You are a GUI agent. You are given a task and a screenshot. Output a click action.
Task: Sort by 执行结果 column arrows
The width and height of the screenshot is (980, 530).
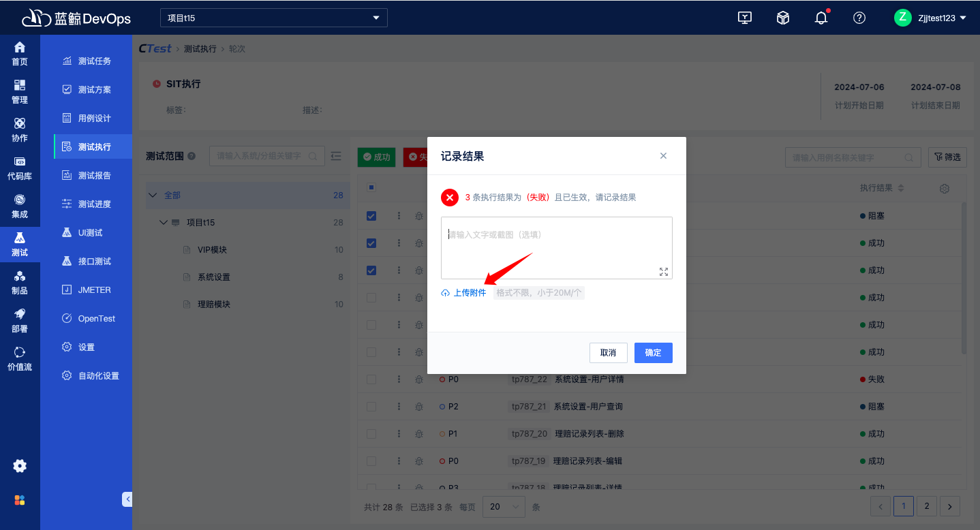900,188
